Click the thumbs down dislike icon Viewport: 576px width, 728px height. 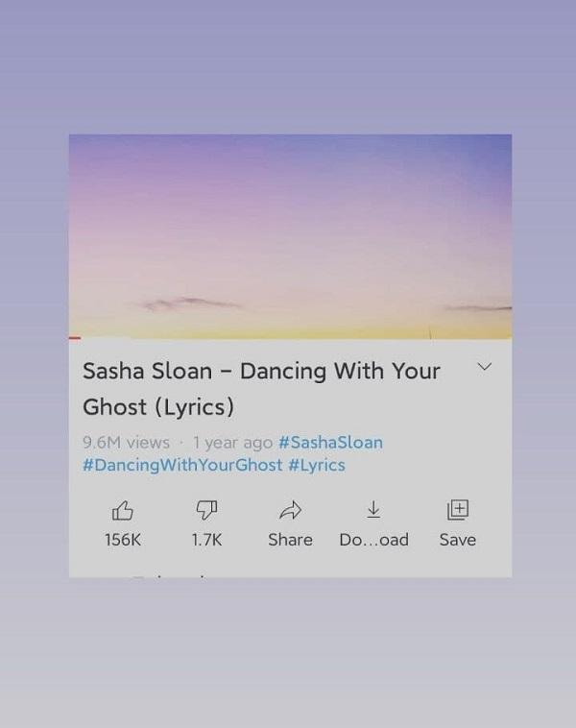coord(206,510)
